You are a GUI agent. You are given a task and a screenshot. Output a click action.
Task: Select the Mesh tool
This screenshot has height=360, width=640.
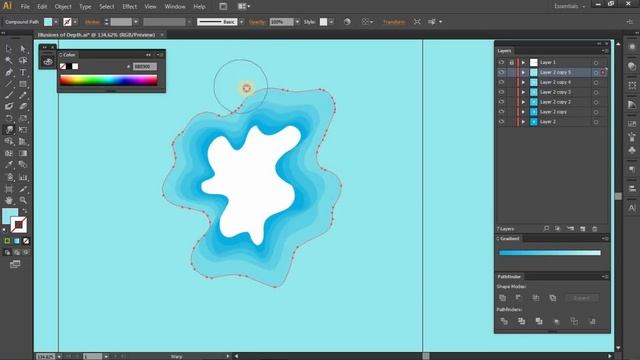(9, 153)
